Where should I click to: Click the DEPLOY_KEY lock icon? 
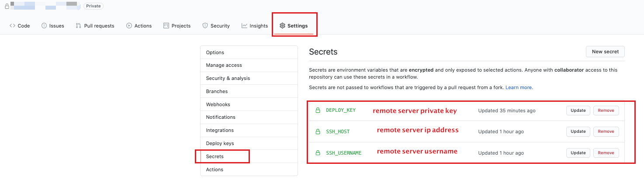(x=318, y=110)
